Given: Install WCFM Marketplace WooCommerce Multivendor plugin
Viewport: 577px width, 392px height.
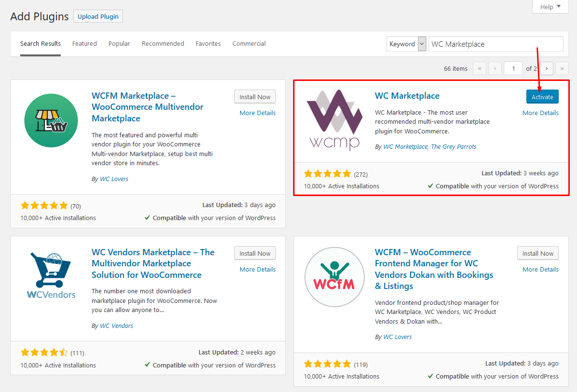Looking at the screenshot, I should (255, 97).
